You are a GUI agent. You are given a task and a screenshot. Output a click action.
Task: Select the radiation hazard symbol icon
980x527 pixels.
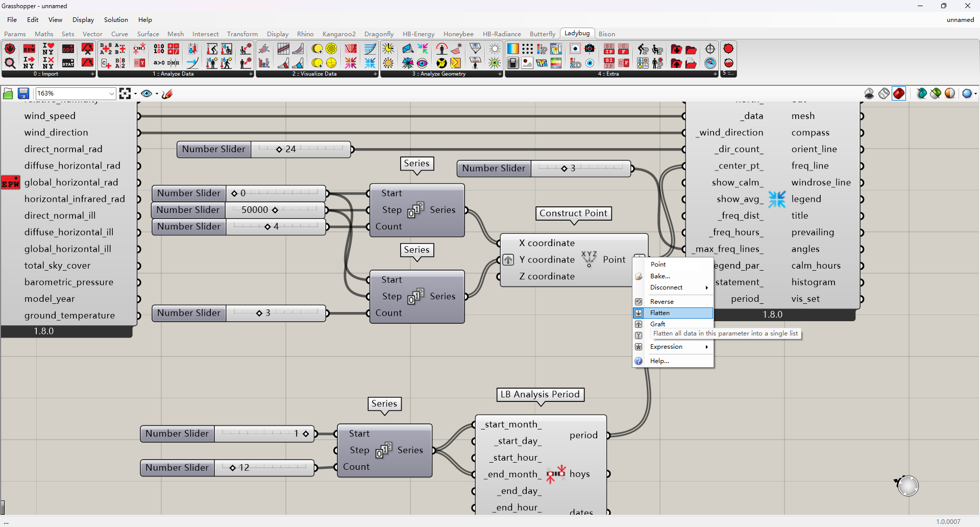click(x=442, y=63)
